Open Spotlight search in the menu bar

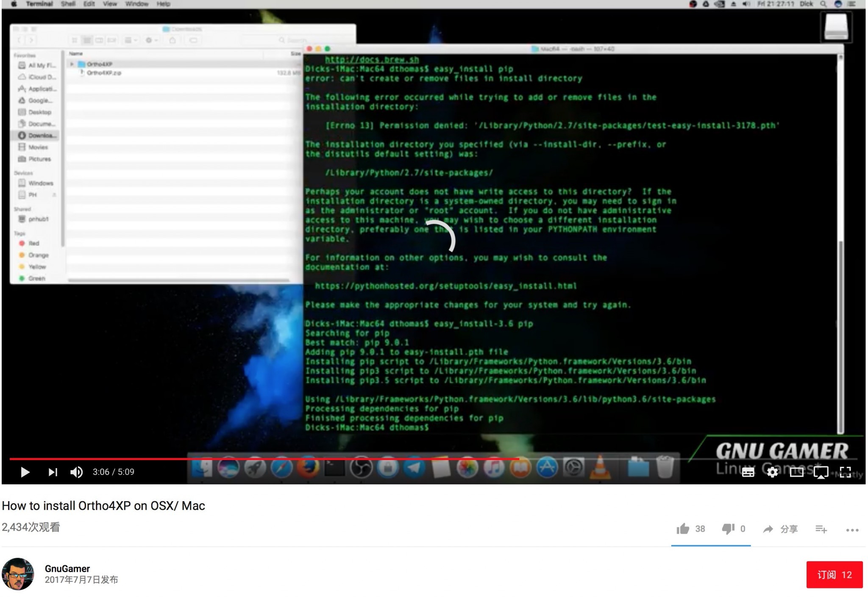(823, 4)
